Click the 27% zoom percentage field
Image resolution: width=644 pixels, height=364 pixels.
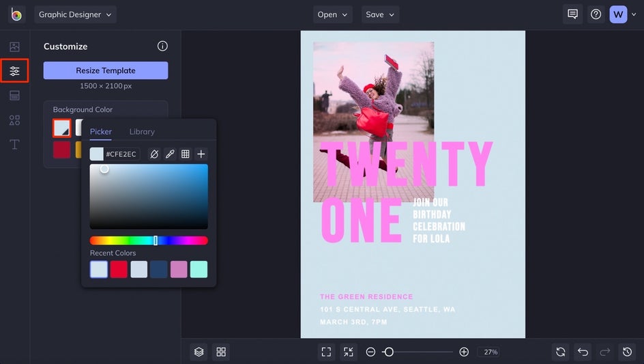[490, 352]
